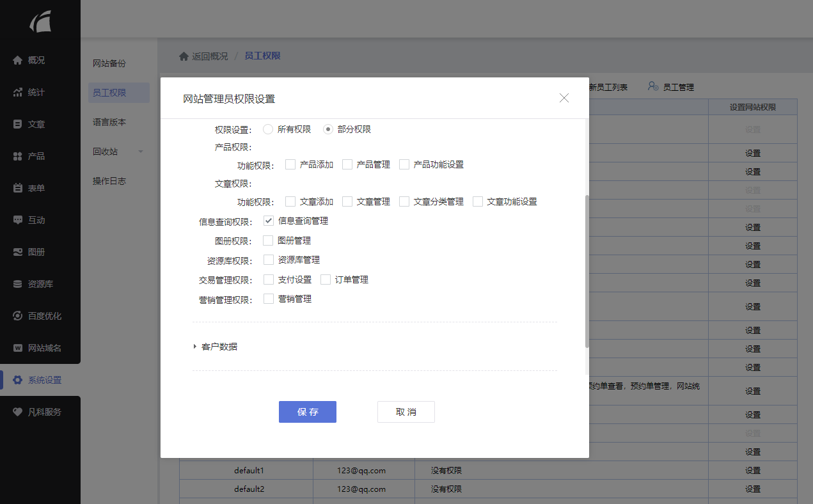Tick the 资源库管理 checkbox

269,260
